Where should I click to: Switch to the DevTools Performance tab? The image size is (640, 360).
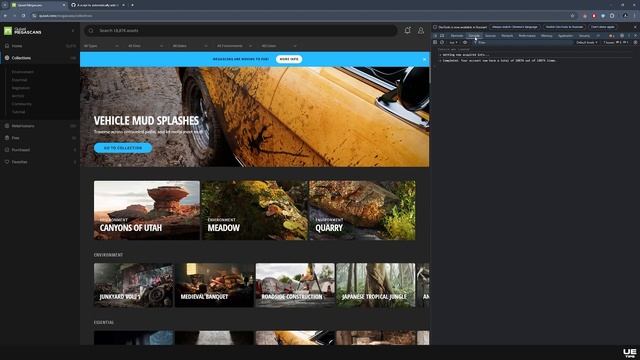527,36
